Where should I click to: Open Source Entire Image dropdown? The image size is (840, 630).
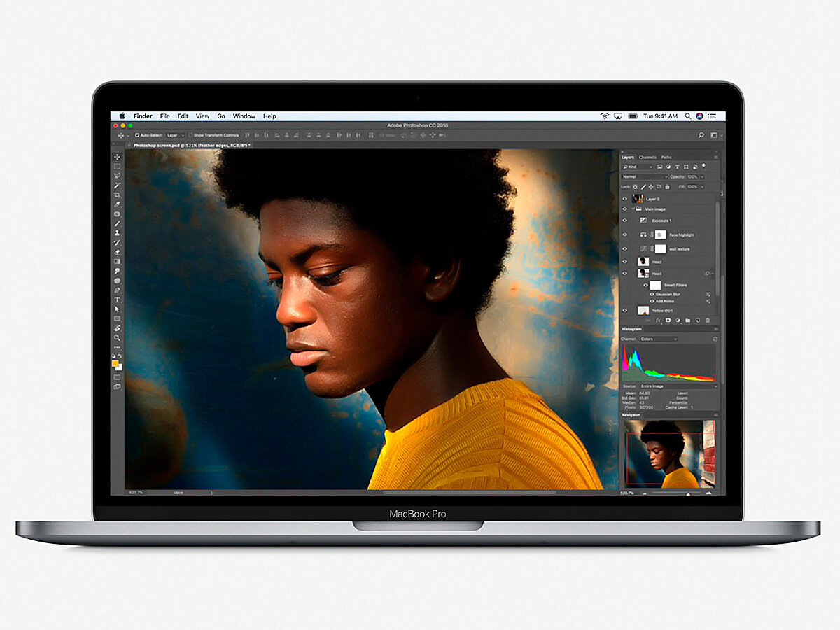coord(678,386)
